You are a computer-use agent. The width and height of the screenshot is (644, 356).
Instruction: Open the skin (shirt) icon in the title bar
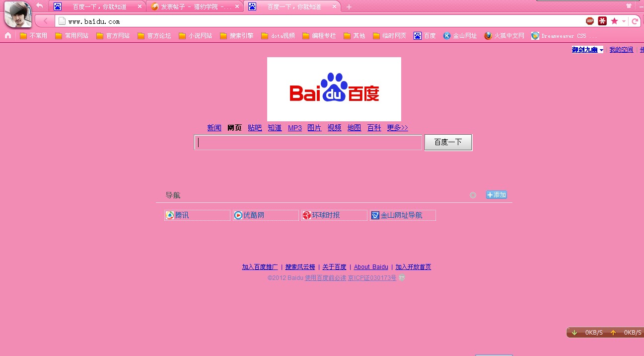[x=629, y=6]
